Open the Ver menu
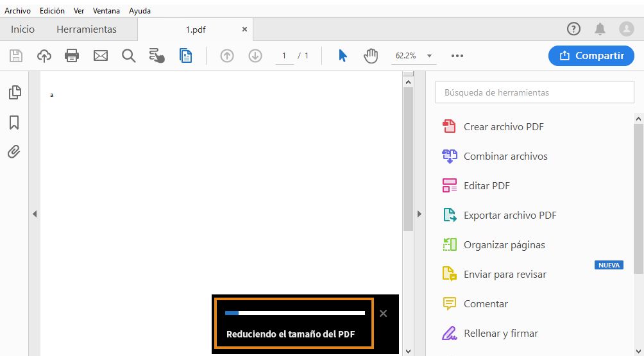644x356 pixels. point(79,11)
